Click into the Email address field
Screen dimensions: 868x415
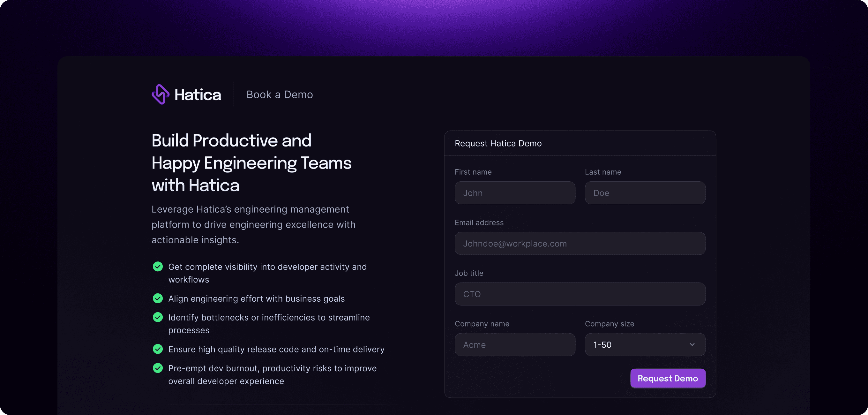click(580, 243)
